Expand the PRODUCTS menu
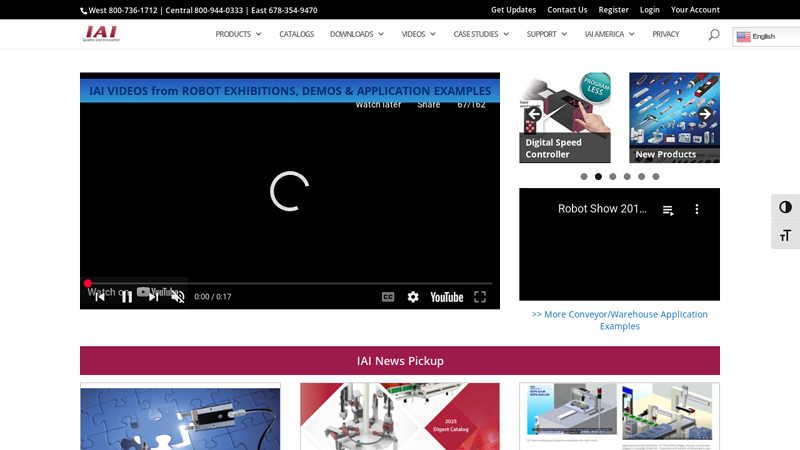The width and height of the screenshot is (800, 450). coord(238,34)
